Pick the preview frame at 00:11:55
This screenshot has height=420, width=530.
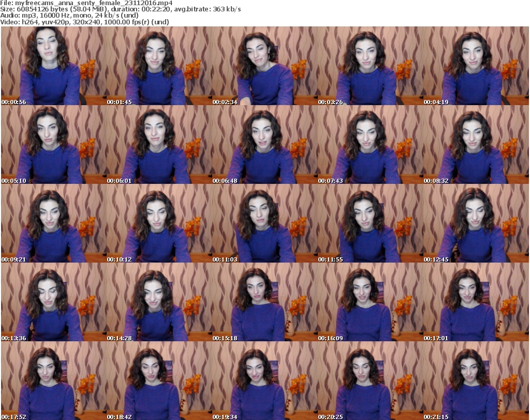click(370, 223)
